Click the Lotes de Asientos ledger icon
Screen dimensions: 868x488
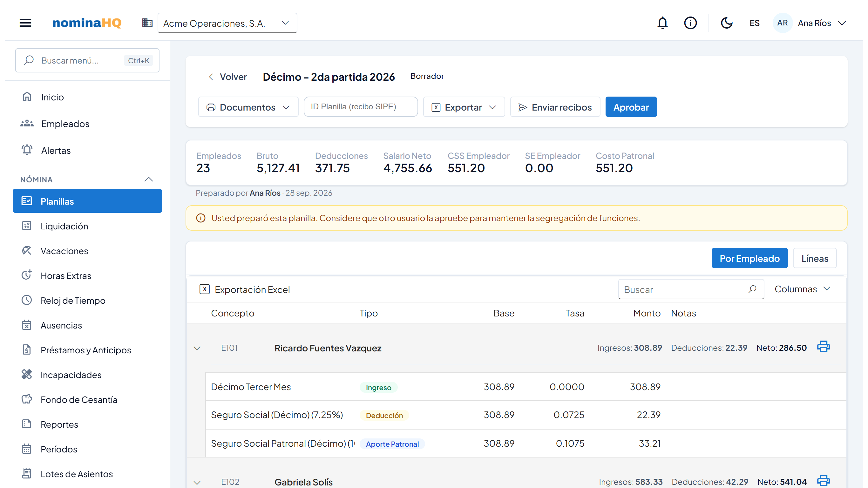pyautogui.click(x=27, y=473)
